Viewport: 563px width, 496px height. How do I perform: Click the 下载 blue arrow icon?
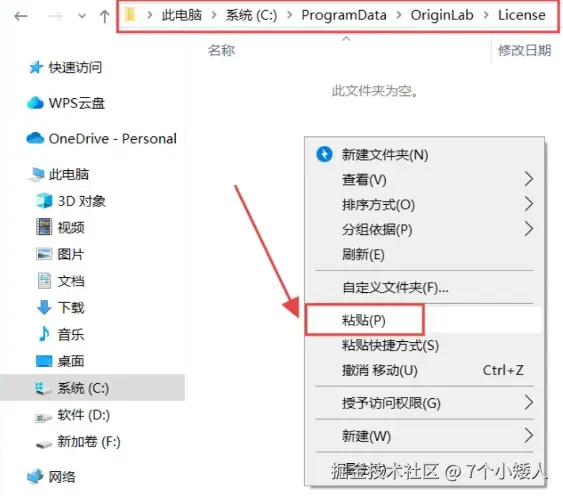tap(44, 307)
